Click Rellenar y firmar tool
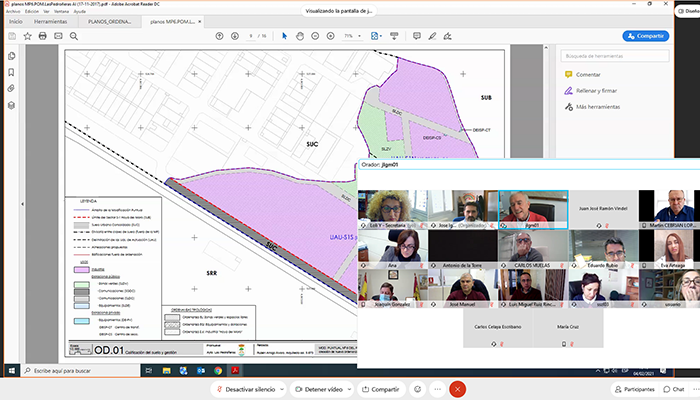The image size is (700, 400). pos(598,91)
